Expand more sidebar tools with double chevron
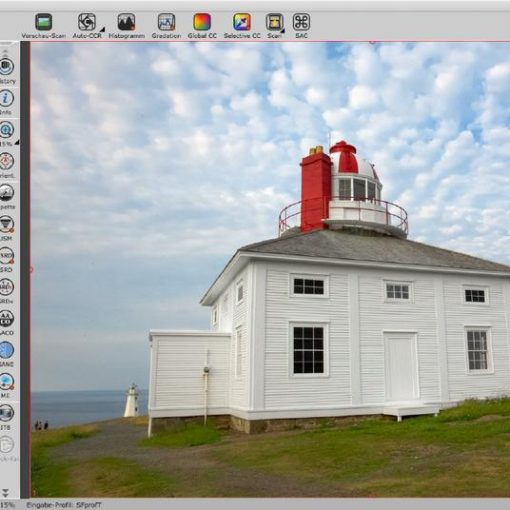Screen dimensions: 510x510 5,493
